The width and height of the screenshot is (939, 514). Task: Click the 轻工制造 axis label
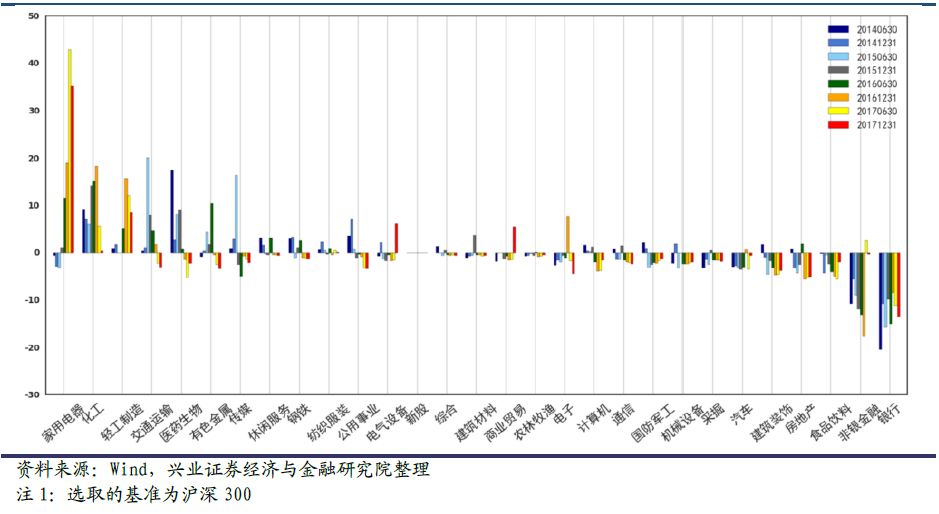[123, 422]
